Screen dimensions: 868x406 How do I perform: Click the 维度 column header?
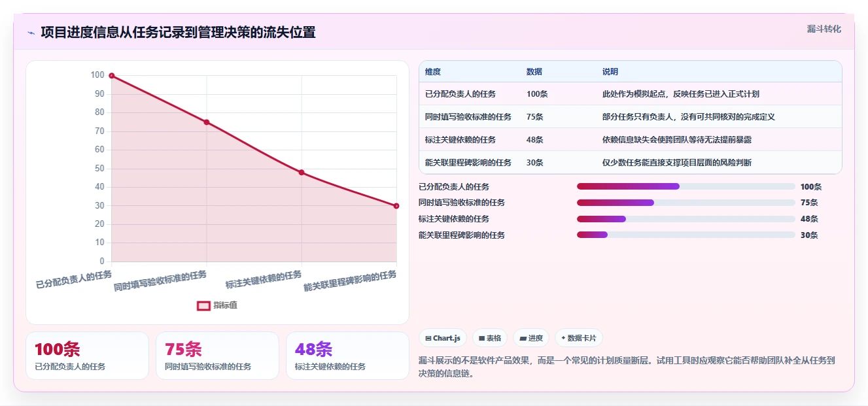click(433, 72)
